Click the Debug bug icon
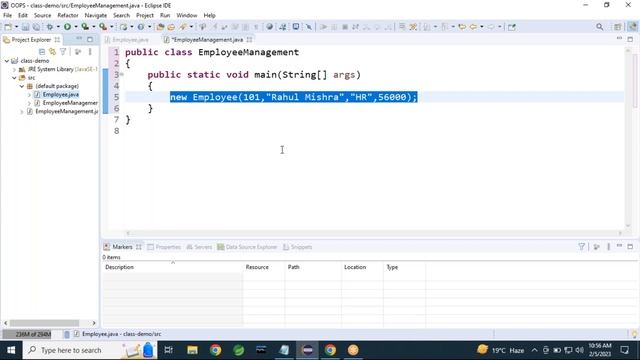This screenshot has height=360, width=640. 50,27
